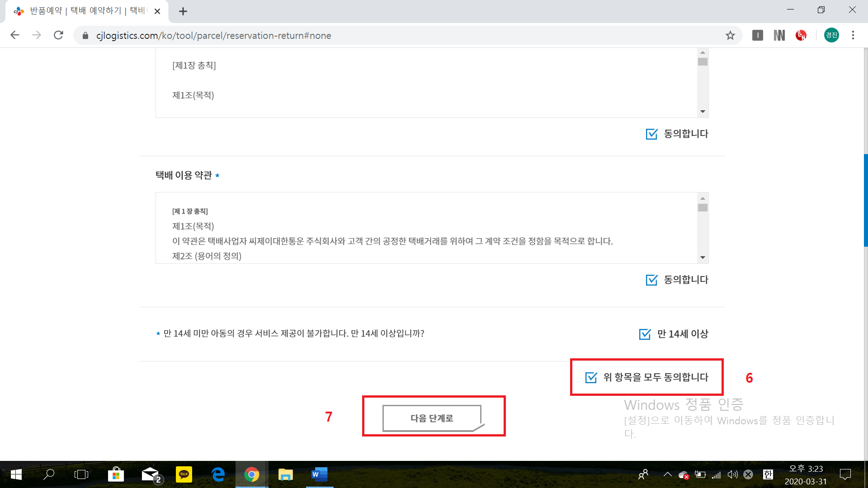This screenshot has height=488, width=868.
Task: Open a new browser tab
Action: pos(183,11)
